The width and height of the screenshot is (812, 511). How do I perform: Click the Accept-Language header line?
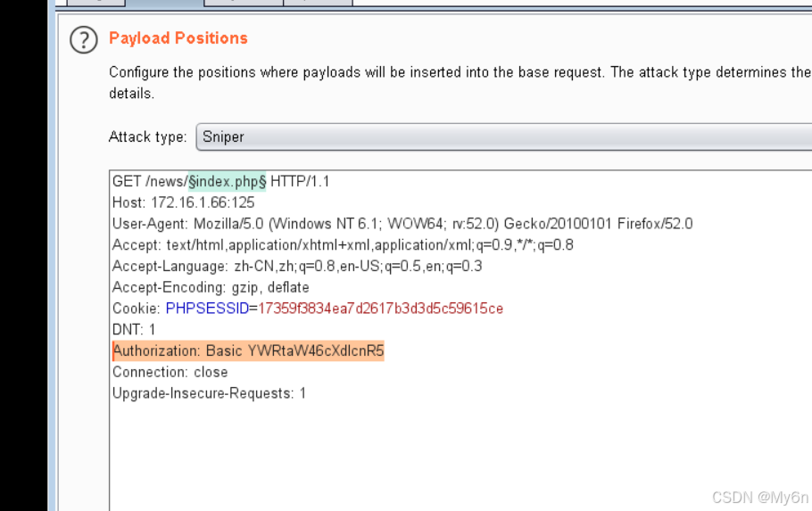tap(297, 266)
